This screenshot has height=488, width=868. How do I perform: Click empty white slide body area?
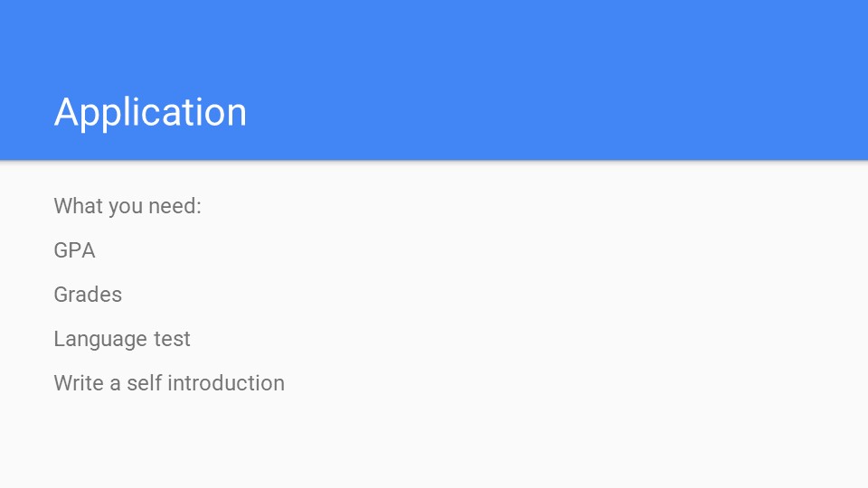[x=553, y=332]
